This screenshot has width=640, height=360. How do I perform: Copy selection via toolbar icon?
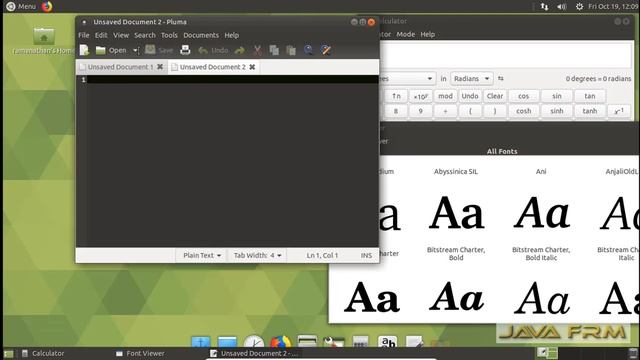(x=274, y=50)
